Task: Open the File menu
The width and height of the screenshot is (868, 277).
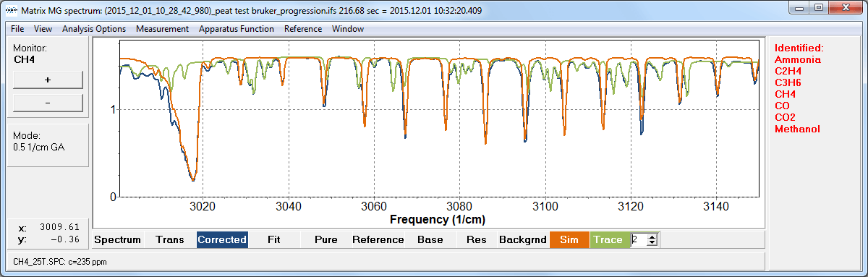Action: tap(17, 29)
